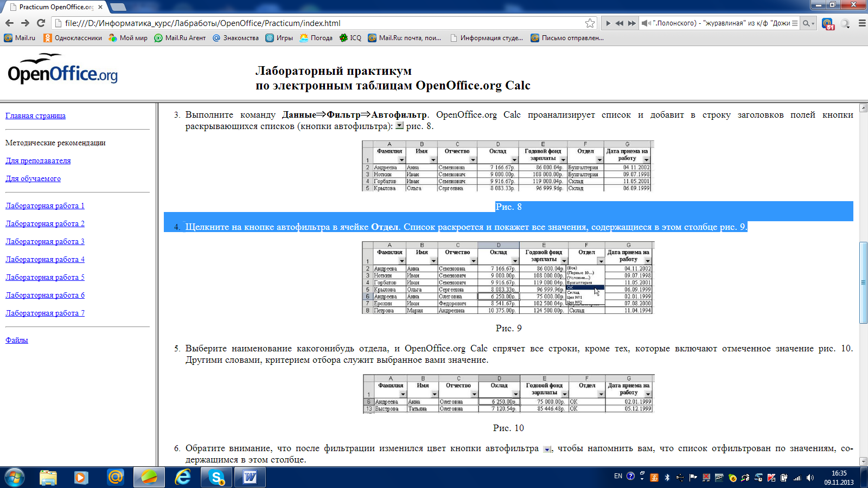Open the Windows Start menu
Screen dimensions: 868x488
[x=15, y=477]
